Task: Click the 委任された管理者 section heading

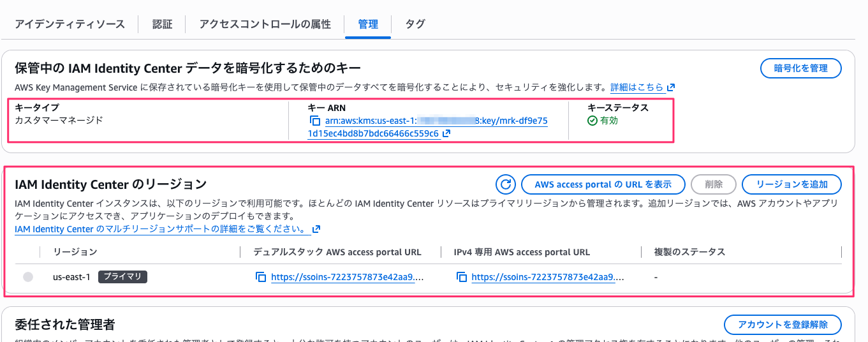Action: 65,325
